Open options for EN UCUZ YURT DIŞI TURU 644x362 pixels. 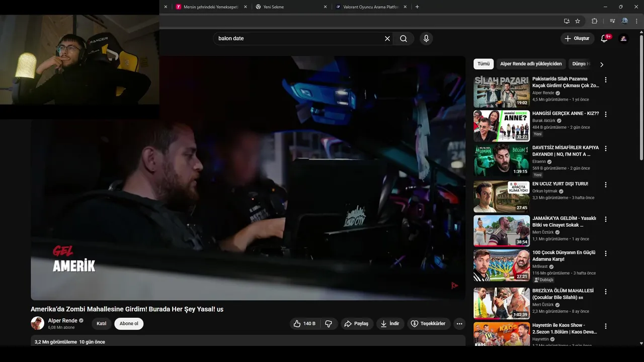[606, 185]
